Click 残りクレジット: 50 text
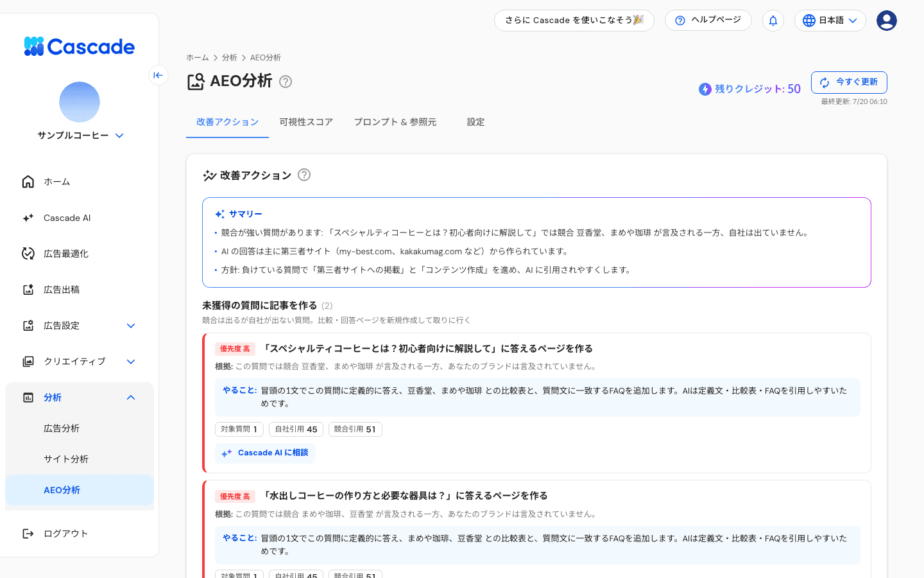This screenshot has height=578, width=924. tap(758, 89)
